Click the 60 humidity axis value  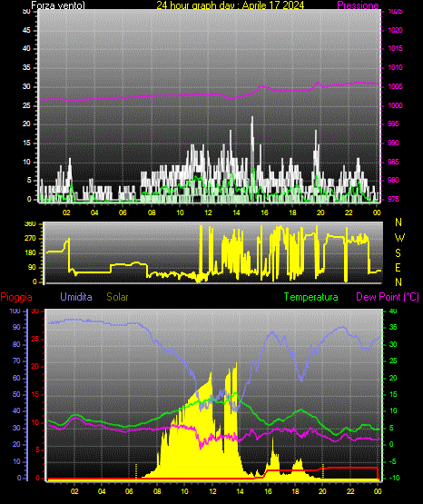(x=16, y=378)
